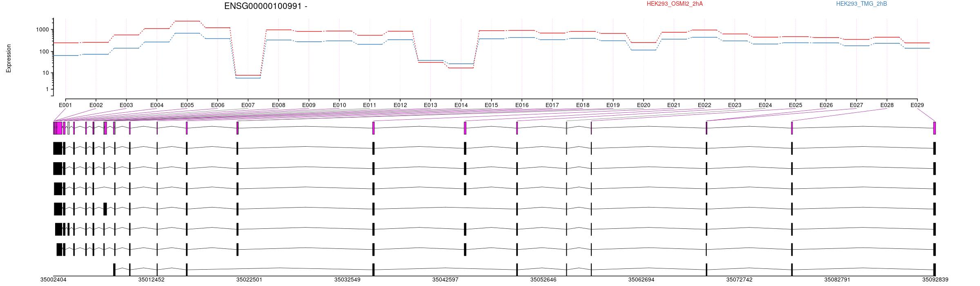Select exon label E005
The width and height of the screenshot is (980, 286).
coord(187,105)
